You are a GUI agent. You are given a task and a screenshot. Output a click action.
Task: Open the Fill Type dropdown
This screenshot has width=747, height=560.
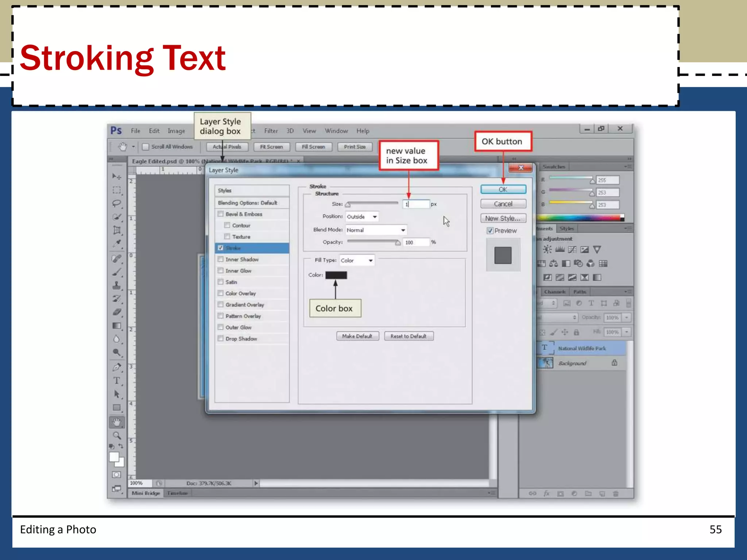coord(357,260)
